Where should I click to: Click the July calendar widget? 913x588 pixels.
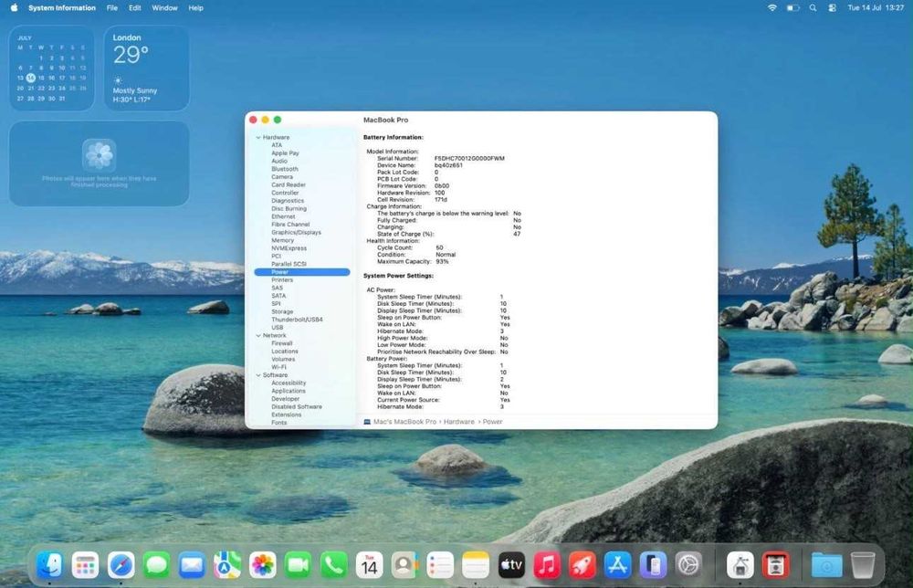52,68
